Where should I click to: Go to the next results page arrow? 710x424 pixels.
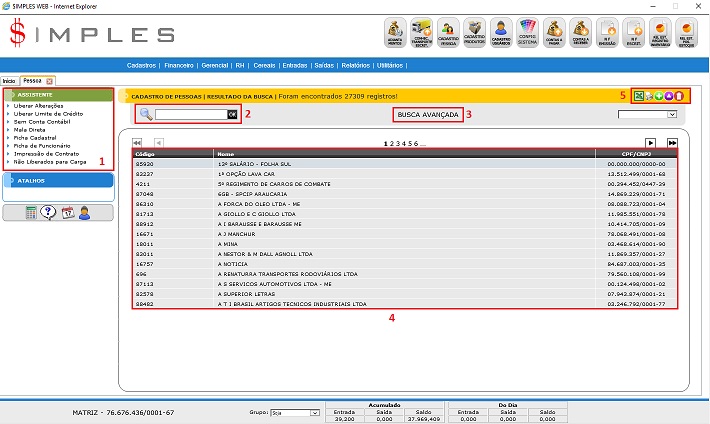pos(650,143)
